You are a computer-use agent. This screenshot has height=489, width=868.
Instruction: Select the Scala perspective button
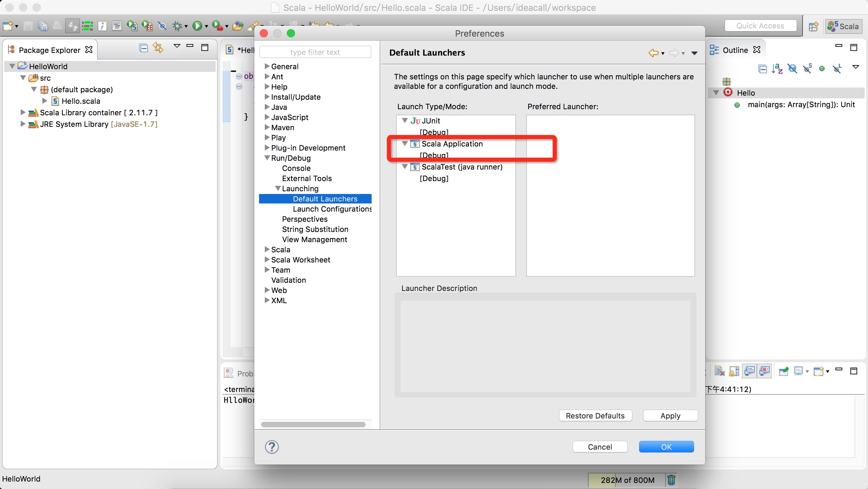pyautogui.click(x=843, y=26)
